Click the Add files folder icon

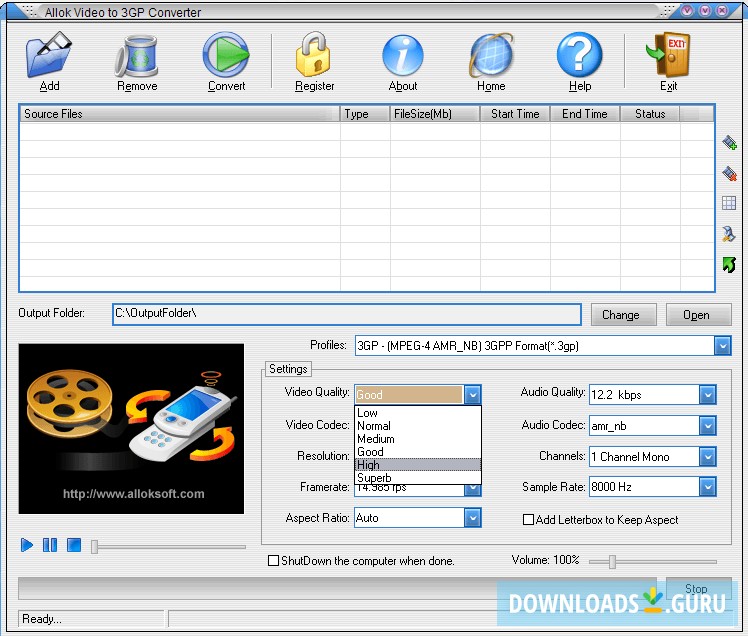click(49, 54)
